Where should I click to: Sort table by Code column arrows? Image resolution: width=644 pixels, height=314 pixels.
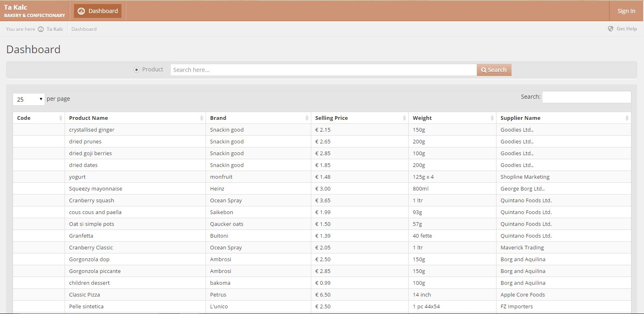click(x=61, y=118)
